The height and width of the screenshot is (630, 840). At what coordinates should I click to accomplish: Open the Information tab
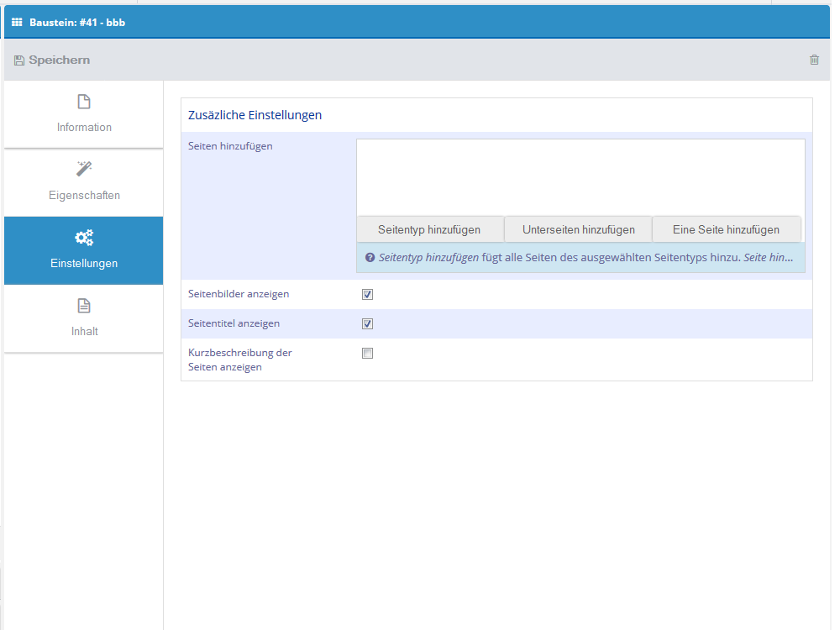point(83,114)
